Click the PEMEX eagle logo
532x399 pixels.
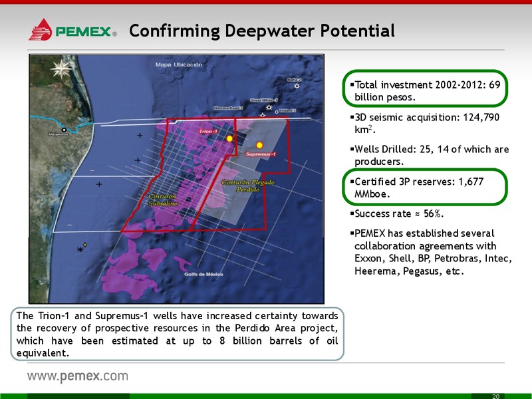41,30
